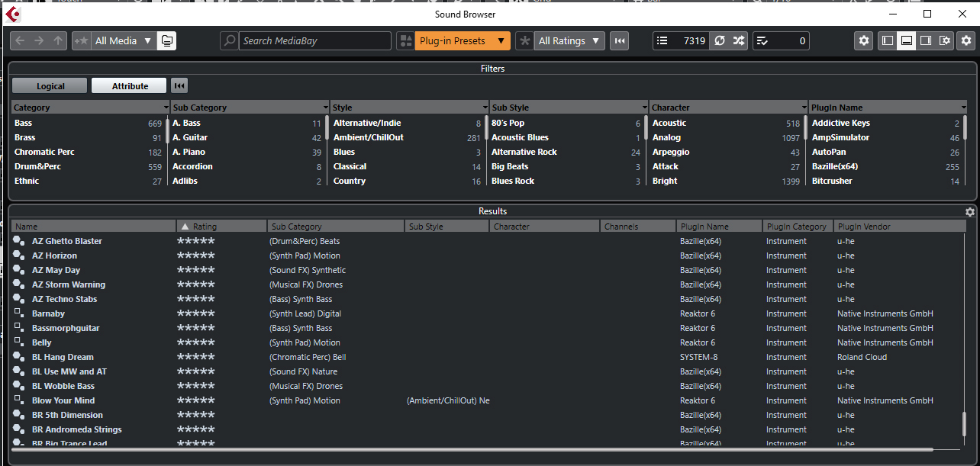Open the Category column dropdown arrow
Screen dimensions: 980x466
pyautogui.click(x=166, y=108)
